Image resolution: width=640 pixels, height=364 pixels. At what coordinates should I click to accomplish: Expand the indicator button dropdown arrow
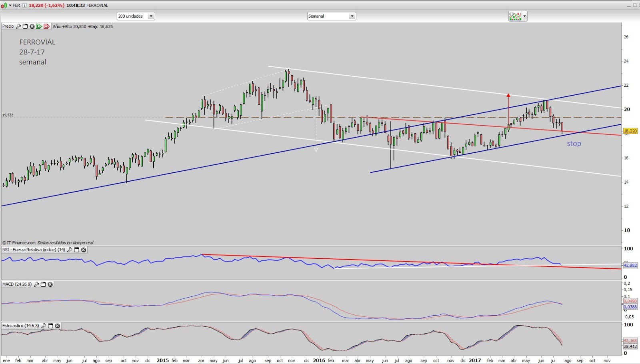[x=525, y=16]
